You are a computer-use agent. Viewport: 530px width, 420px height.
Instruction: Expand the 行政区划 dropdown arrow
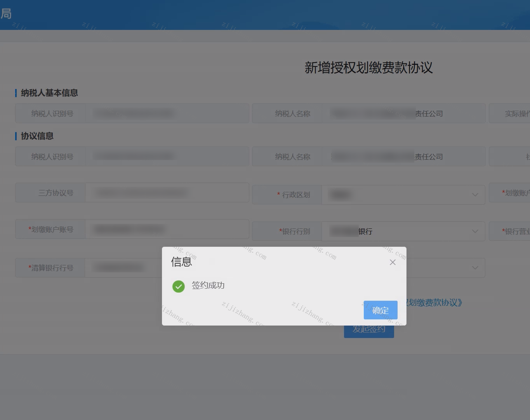click(475, 195)
